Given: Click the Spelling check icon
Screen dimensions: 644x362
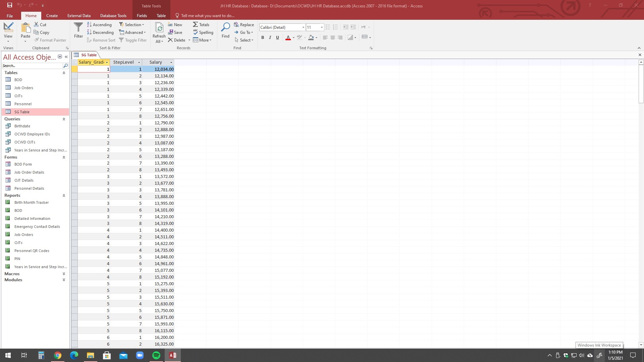Looking at the screenshot, I should tap(195, 33).
